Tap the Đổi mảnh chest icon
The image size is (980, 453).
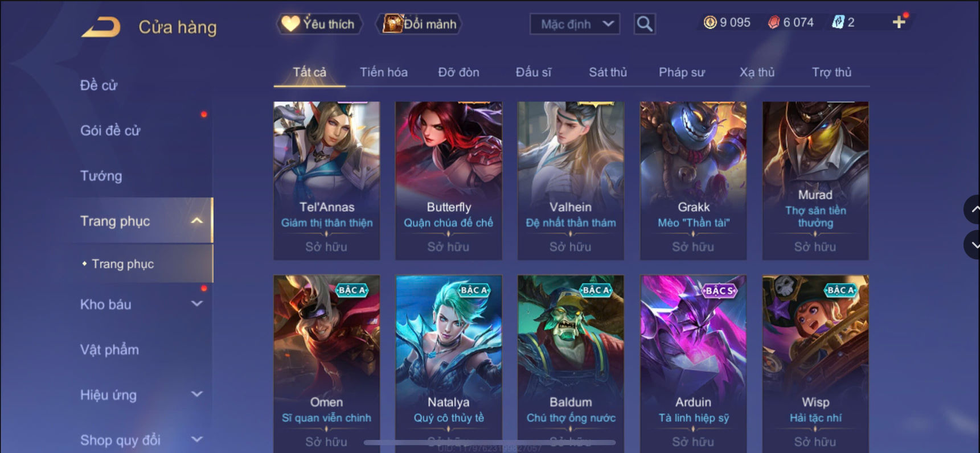coord(392,24)
